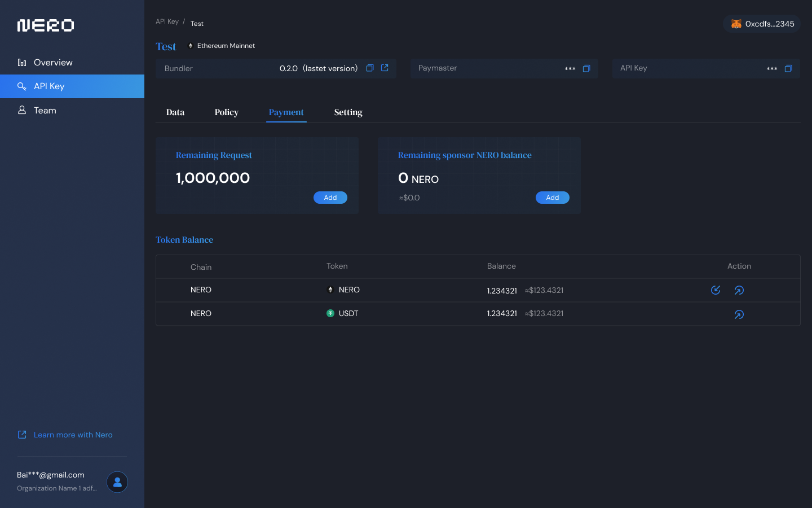
Task: Copy the Bundler version value
Action: (370, 68)
